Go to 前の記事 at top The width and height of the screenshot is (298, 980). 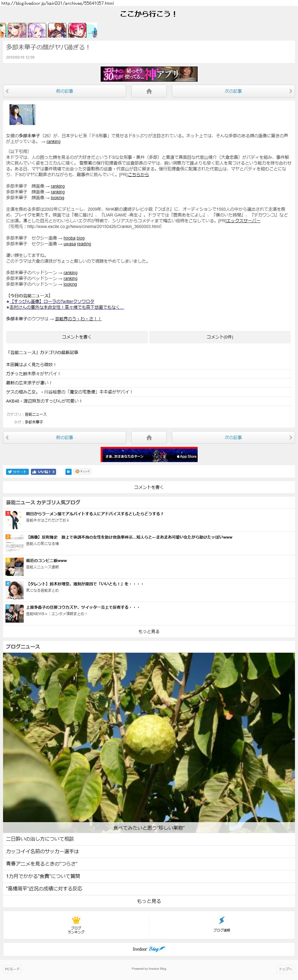[x=65, y=91]
